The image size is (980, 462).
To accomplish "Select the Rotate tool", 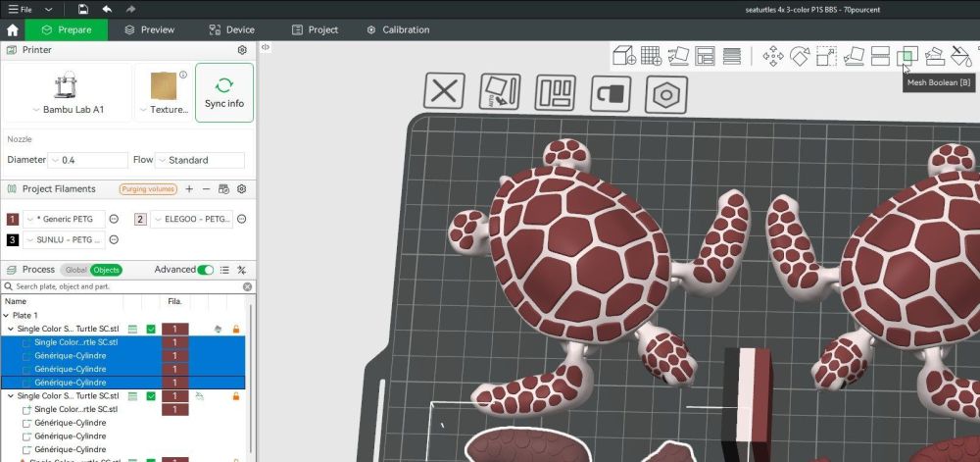I will [800, 56].
